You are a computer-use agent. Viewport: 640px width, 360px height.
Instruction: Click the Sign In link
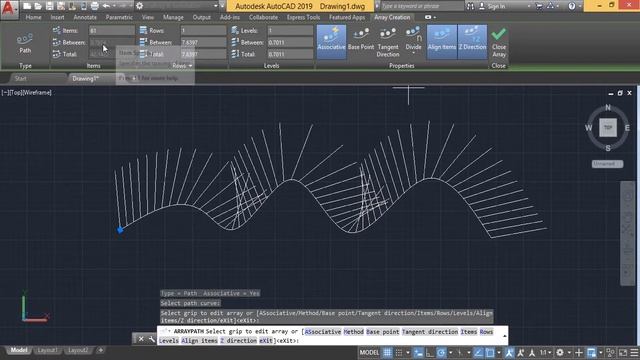point(496,6)
